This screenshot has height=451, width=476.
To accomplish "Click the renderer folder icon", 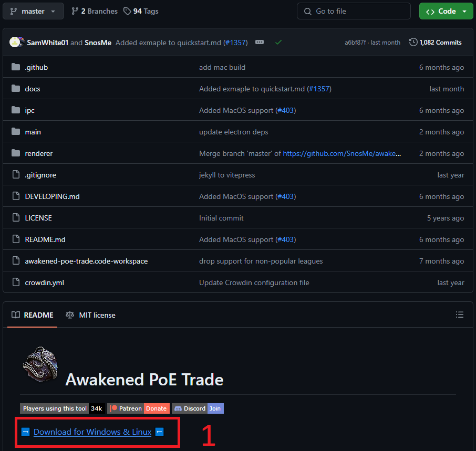I will pos(16,153).
